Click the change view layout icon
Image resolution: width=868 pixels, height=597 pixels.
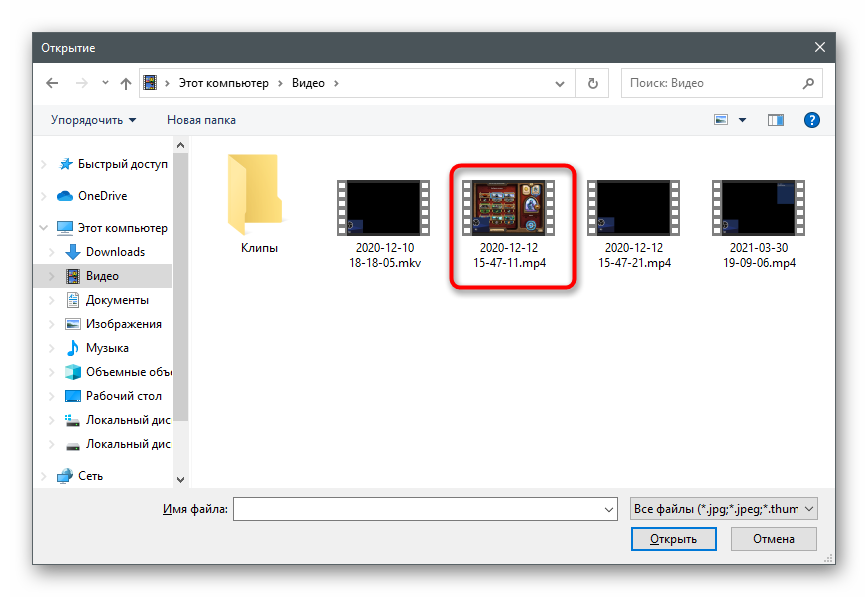(721, 120)
